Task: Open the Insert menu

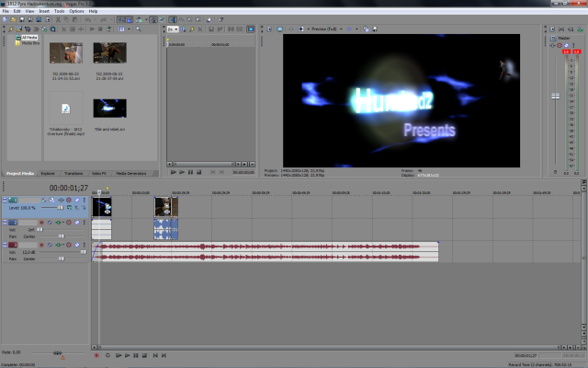Action: pos(43,11)
